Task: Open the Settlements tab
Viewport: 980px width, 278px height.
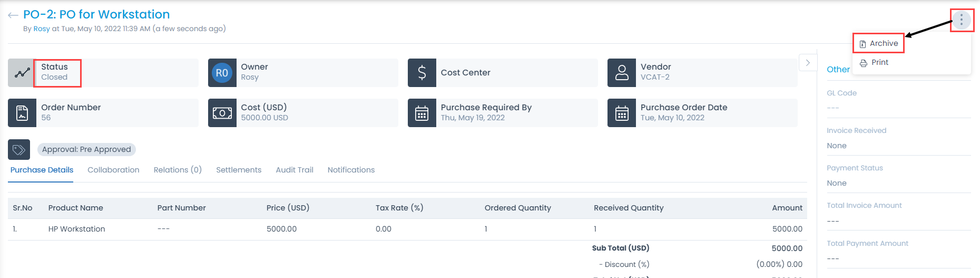Action: 239,170
